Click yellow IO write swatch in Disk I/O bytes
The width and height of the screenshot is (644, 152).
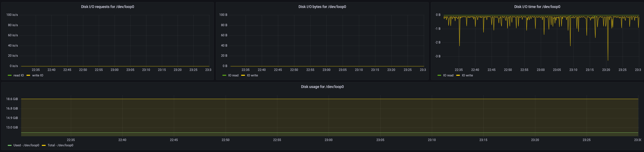pyautogui.click(x=243, y=75)
